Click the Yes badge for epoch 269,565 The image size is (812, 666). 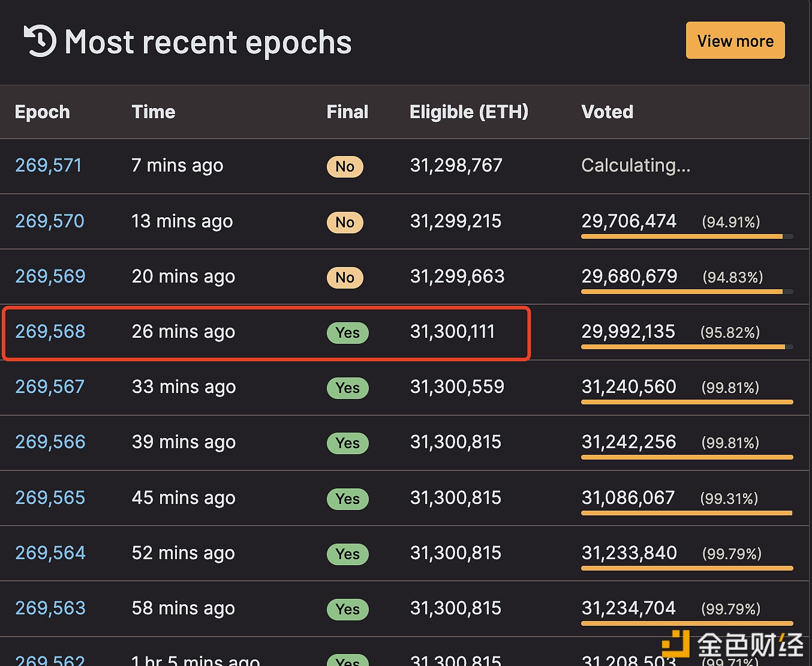(x=347, y=499)
